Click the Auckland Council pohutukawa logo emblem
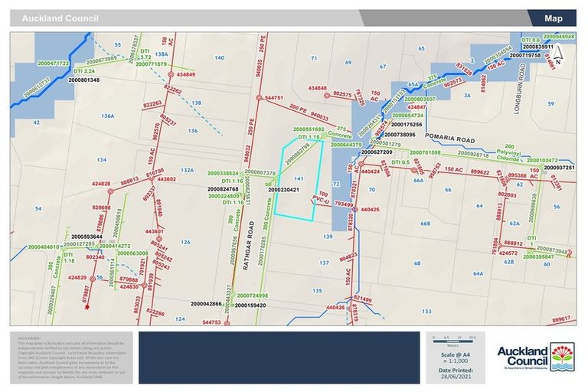The width and height of the screenshot is (588, 392). coord(562,355)
